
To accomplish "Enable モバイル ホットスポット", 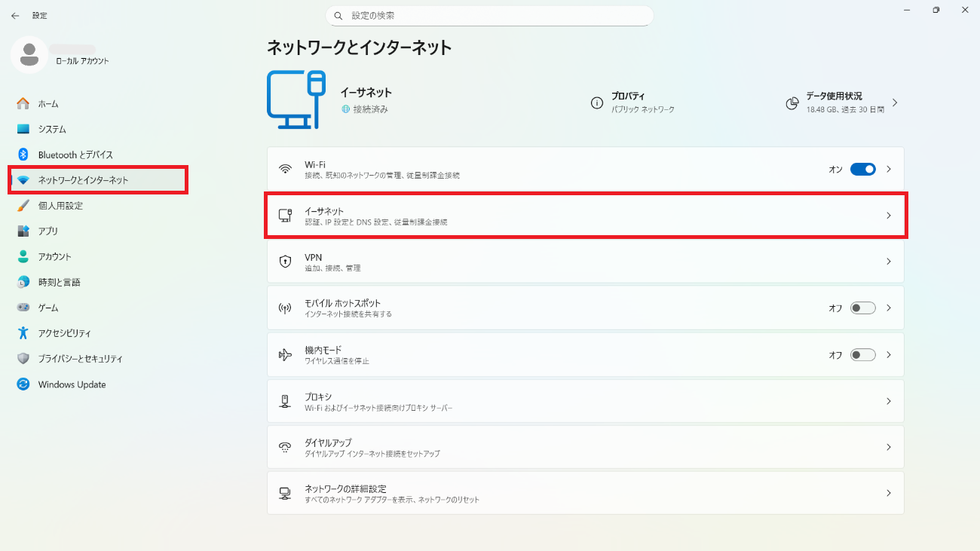I will [x=862, y=308].
